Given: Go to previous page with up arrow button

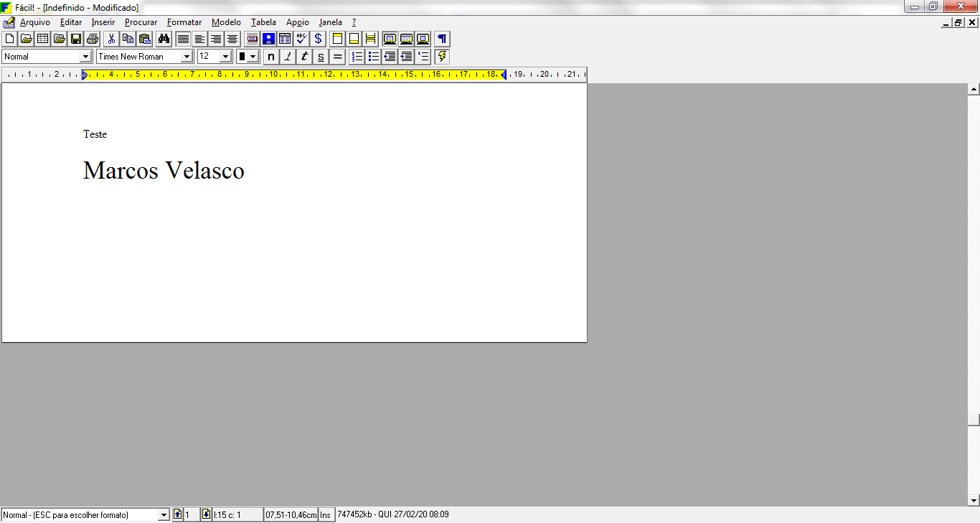Looking at the screenshot, I should click(x=178, y=514).
